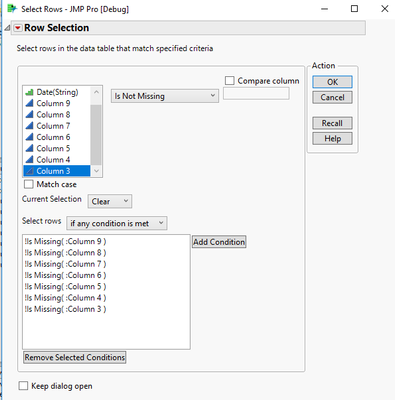Click the continuous icon next to Column 7
This screenshot has width=395, height=400.
click(x=29, y=126)
